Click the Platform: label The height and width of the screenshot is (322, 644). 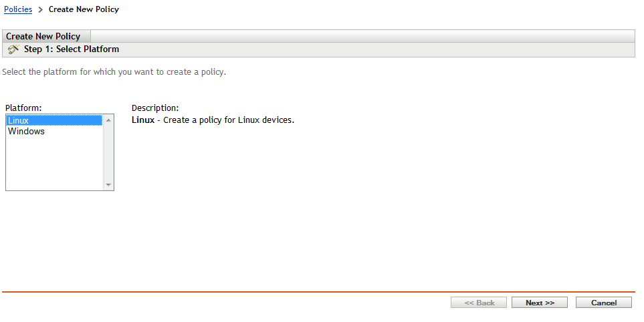tap(23, 108)
